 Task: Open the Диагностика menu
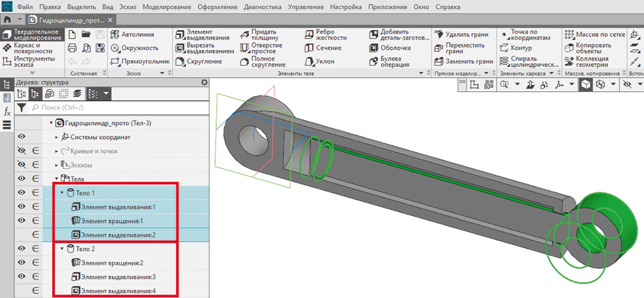coord(262,8)
